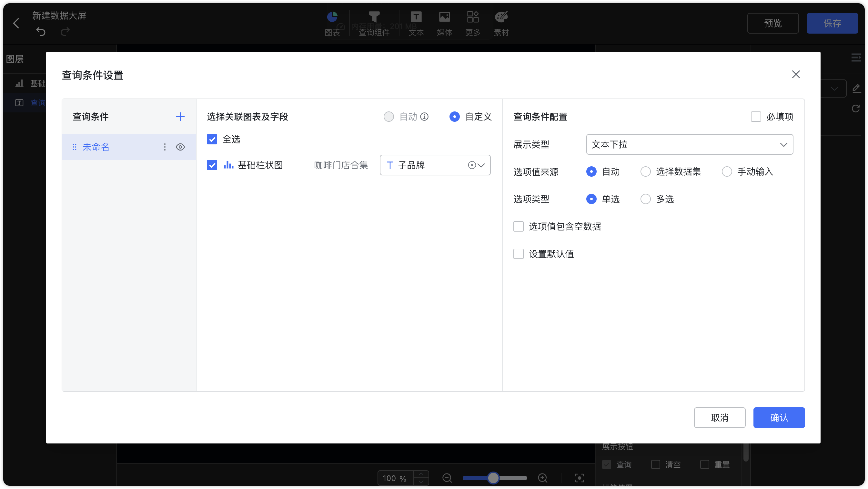Click the collapse panel icon at top right
Viewport: 868px width, 489px height.
[x=856, y=58]
